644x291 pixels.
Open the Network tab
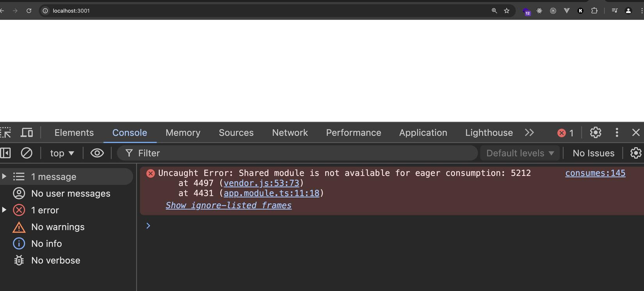tap(290, 133)
